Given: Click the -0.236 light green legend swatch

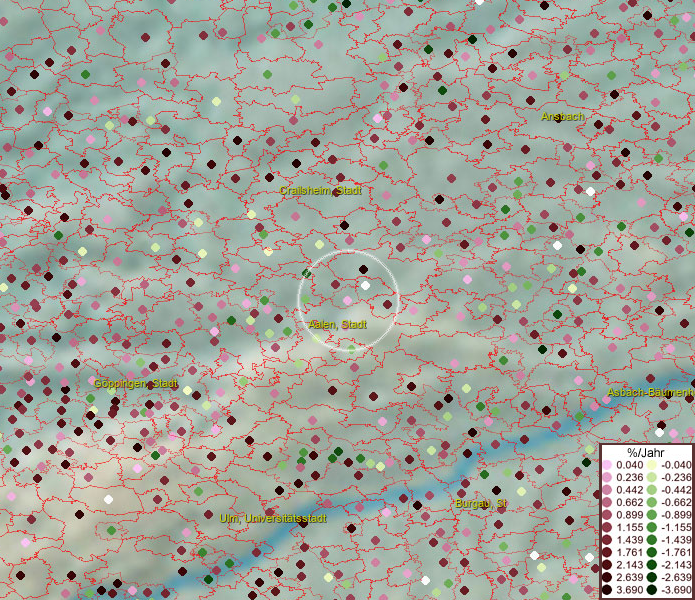Looking at the screenshot, I should (x=652, y=477).
